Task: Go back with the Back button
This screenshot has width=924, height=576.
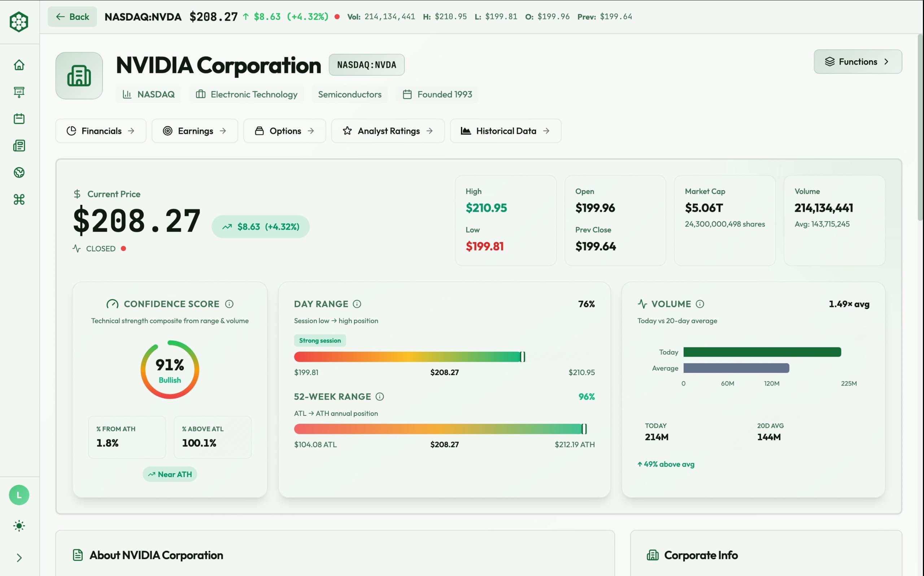Action: (x=72, y=17)
